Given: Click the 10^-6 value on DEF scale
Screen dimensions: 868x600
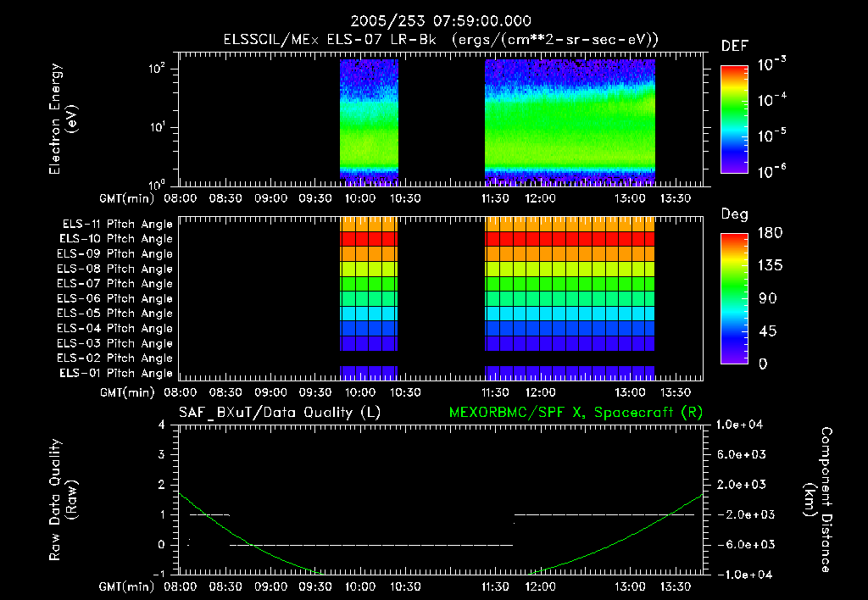Looking at the screenshot, I should (771, 171).
